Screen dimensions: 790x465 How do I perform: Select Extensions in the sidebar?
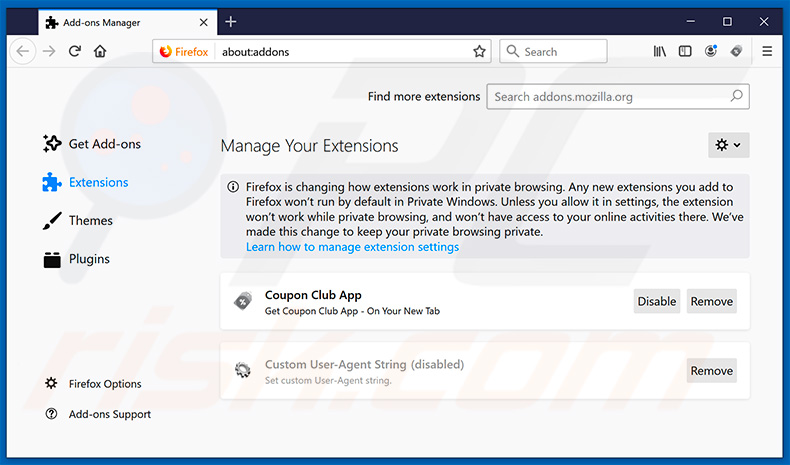(85, 182)
